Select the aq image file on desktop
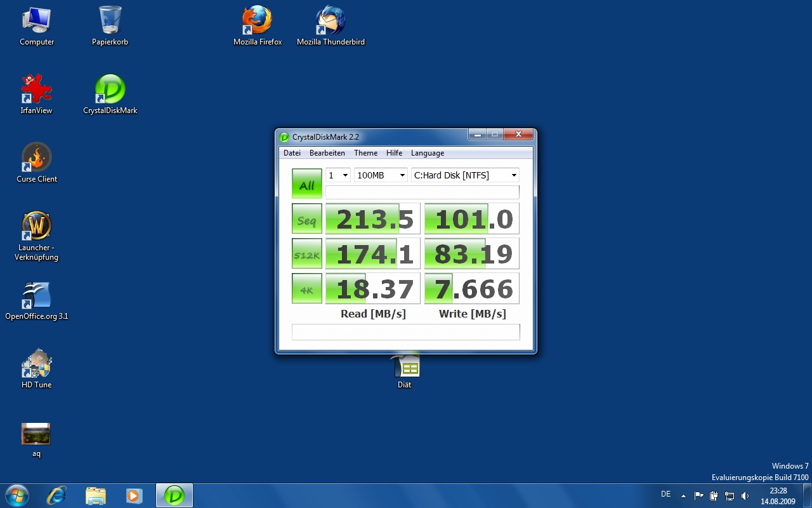This screenshot has height=508, width=812. tap(36, 439)
